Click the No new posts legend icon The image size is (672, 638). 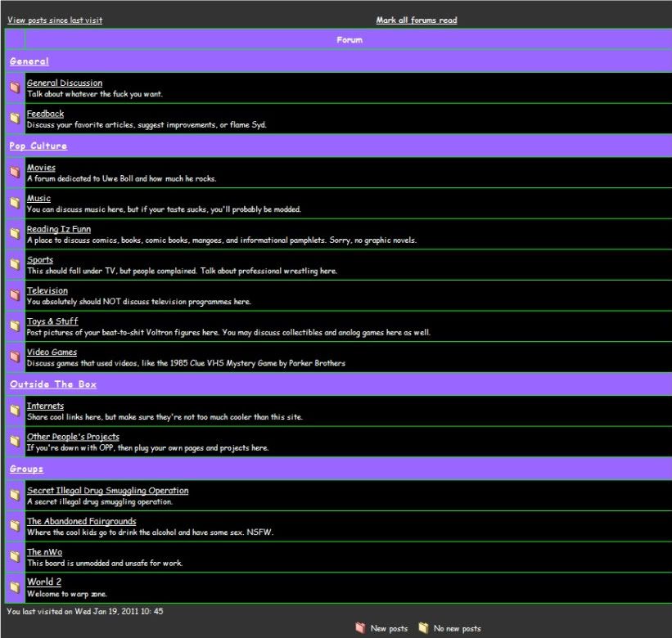click(x=423, y=628)
